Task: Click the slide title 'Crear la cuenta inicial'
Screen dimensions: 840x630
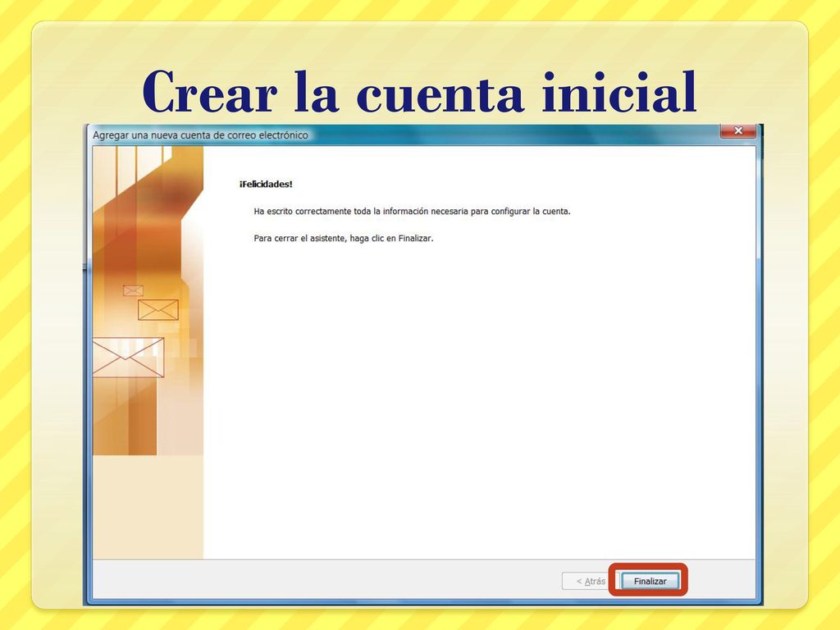Action: [419, 92]
